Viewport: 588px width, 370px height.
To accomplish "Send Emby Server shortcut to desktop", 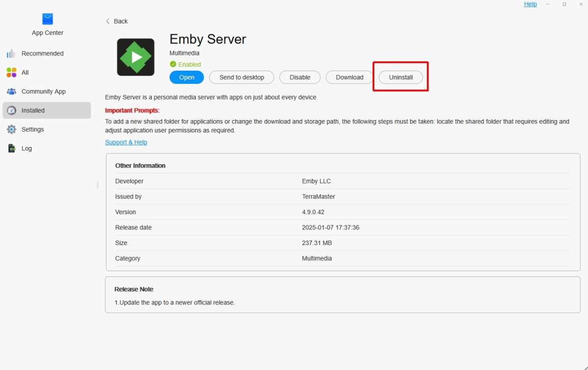I will 241,77.
